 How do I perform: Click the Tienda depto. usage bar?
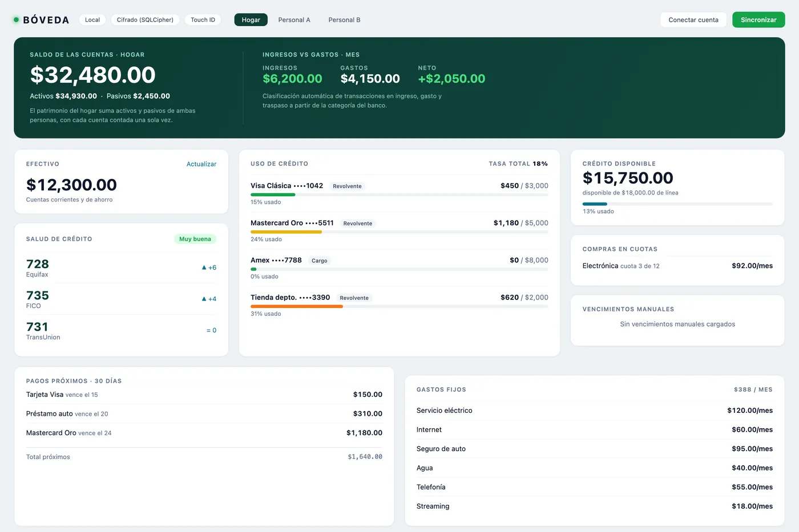click(x=399, y=307)
